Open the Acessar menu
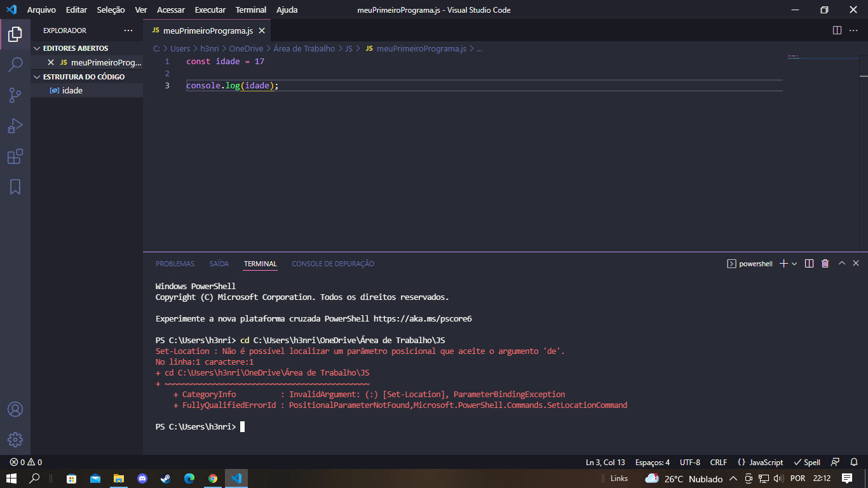Image resolution: width=868 pixels, height=488 pixels. coord(171,10)
